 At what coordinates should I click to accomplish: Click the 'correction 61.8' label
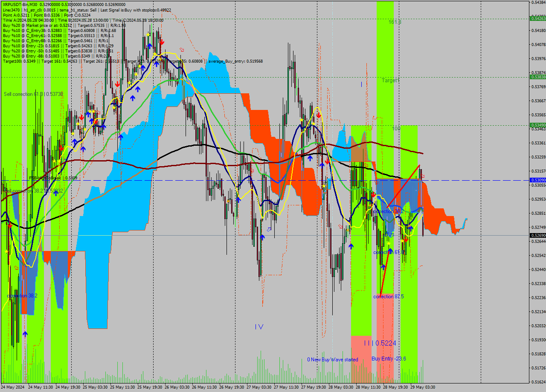click(x=389, y=252)
